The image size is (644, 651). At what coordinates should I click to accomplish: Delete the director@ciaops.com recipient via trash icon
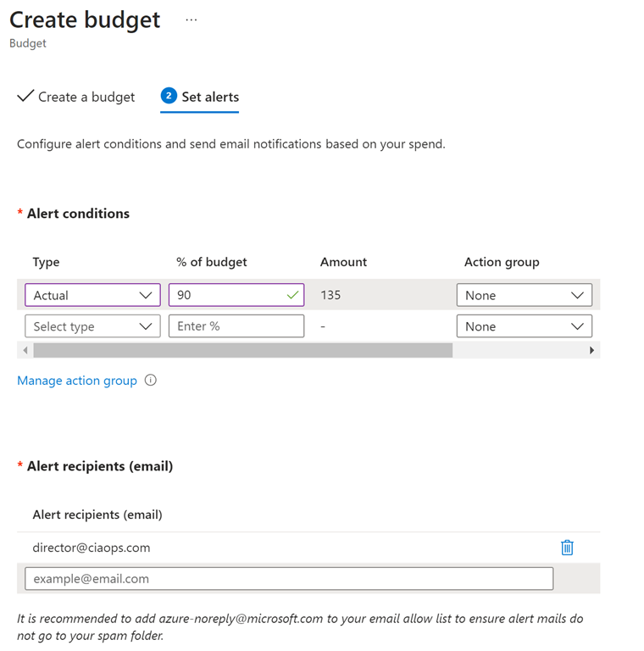click(x=567, y=548)
